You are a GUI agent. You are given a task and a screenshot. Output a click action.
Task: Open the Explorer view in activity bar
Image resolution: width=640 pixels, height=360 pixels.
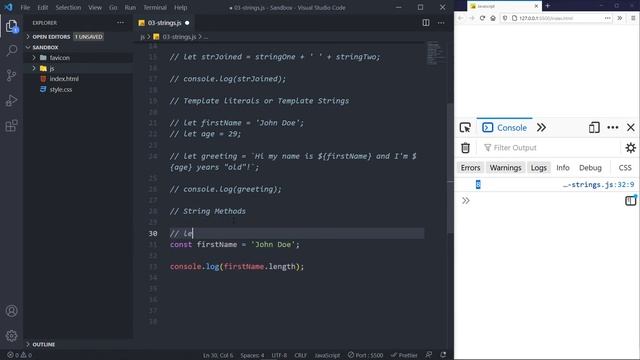[x=11, y=27]
